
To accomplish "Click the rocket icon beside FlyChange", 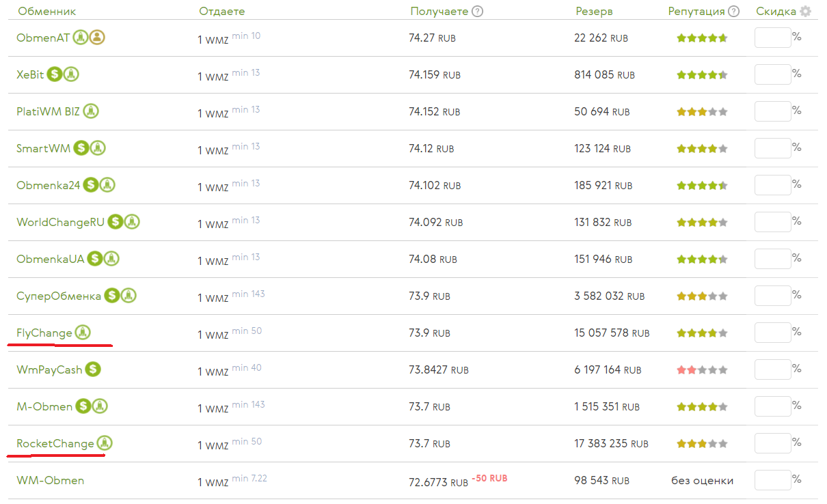I will (83, 333).
